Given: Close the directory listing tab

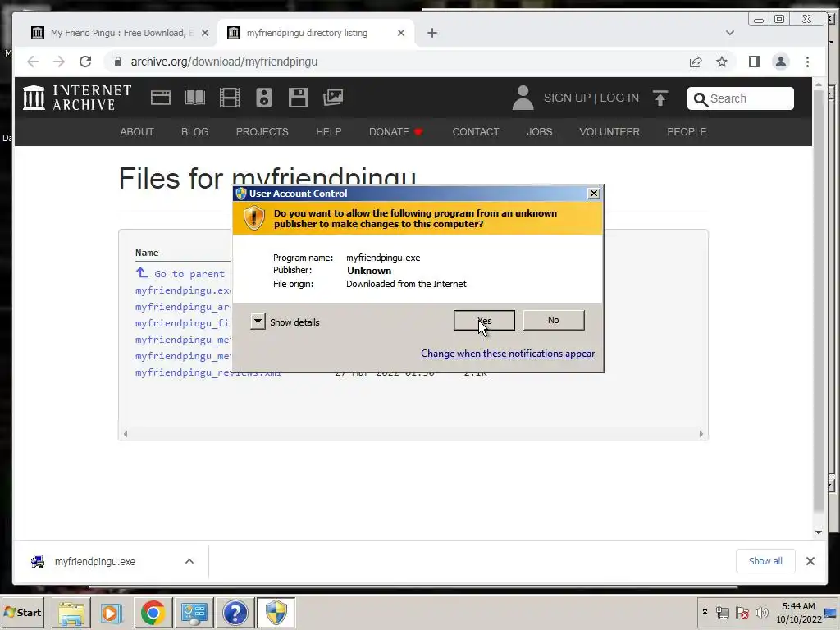Looking at the screenshot, I should point(400,33).
